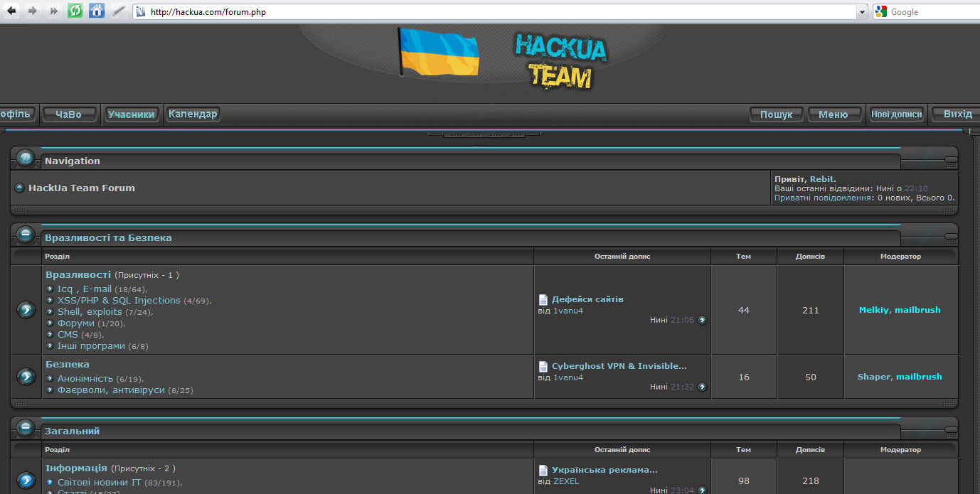This screenshot has height=494, width=980.
Task: Open Cyberghost VPN & Invisible... post
Action: [x=619, y=366]
